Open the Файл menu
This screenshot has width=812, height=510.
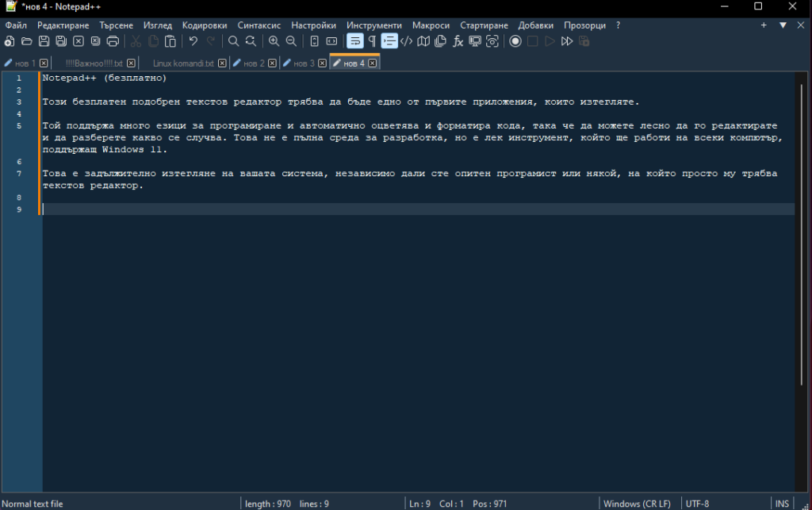pyautogui.click(x=16, y=25)
